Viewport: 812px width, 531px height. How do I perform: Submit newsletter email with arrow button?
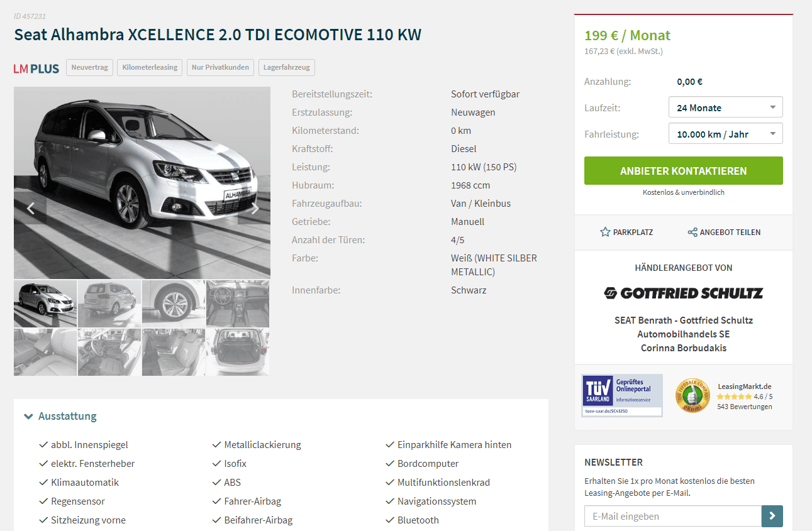click(772, 516)
